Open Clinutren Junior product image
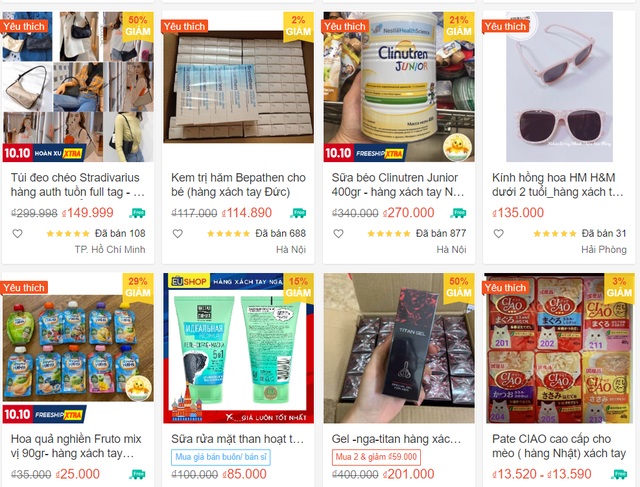 pyautogui.click(x=399, y=87)
